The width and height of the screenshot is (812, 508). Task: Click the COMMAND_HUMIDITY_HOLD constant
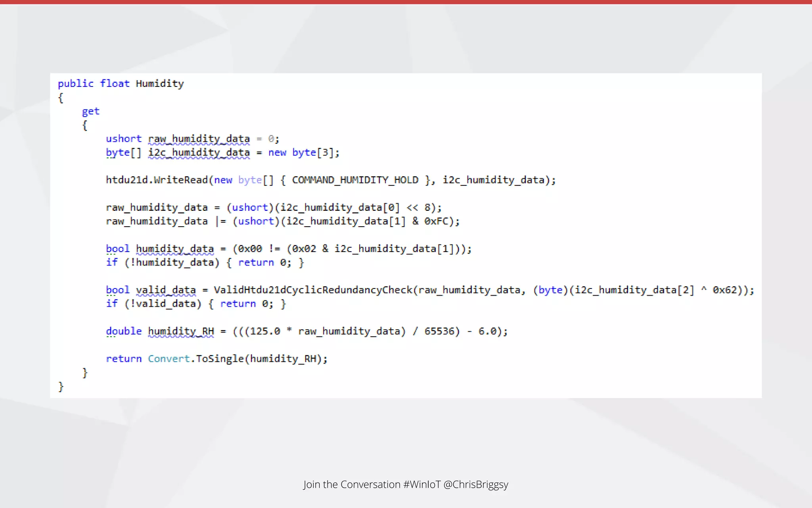355,180
